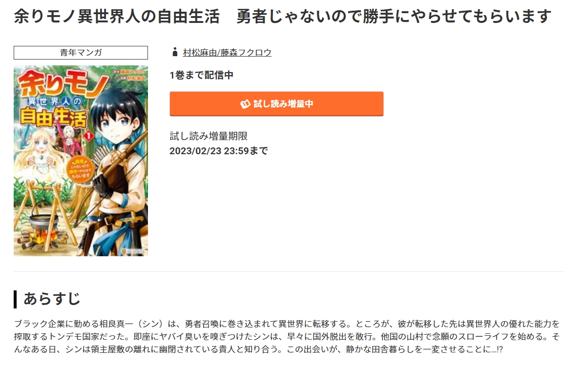The height and width of the screenshot is (368, 588).
Task: Click the 余りモノ異世界人の自由生活 page title
Action: 283,17
